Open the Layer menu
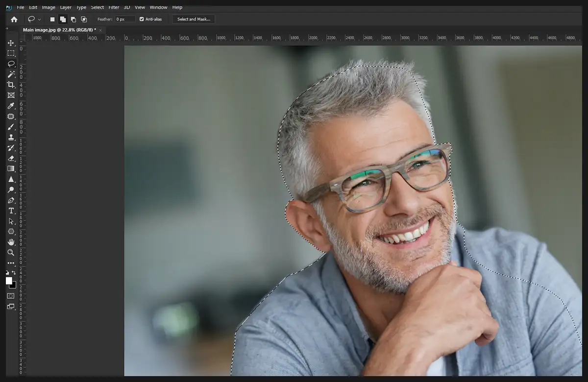This screenshot has width=588, height=382. [66, 7]
